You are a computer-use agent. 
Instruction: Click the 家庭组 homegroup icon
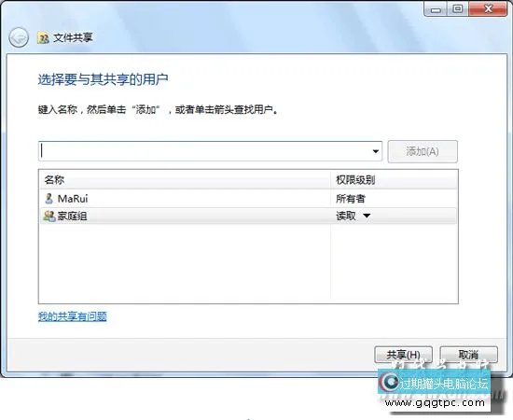(49, 216)
